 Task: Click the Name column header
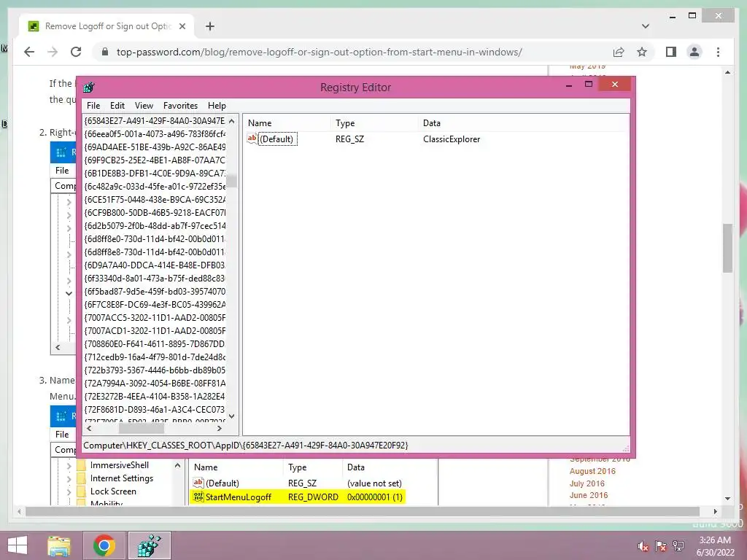260,122
